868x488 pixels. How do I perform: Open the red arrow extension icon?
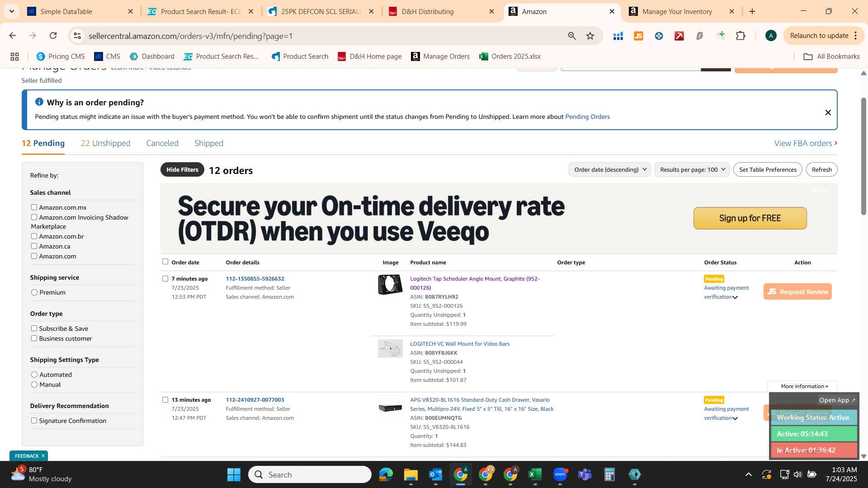679,36
